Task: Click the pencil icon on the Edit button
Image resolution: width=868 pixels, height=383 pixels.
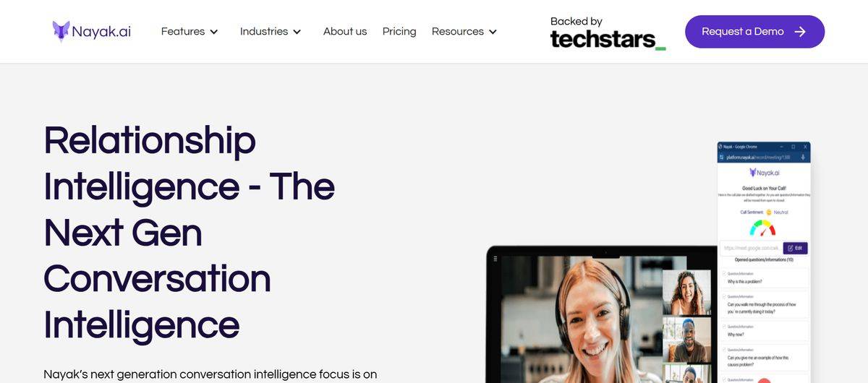Action: (x=790, y=248)
